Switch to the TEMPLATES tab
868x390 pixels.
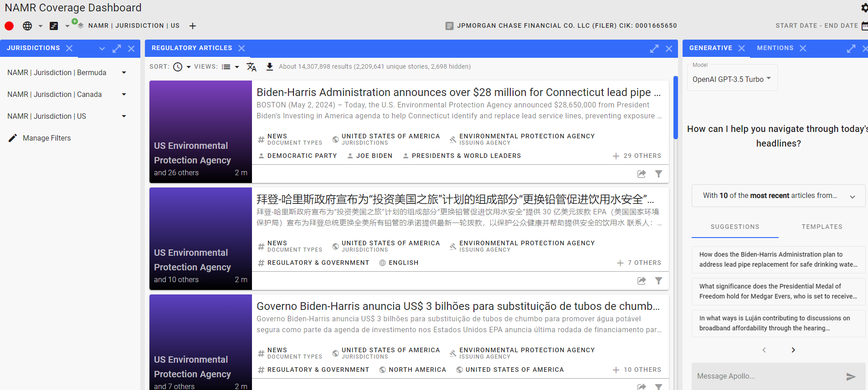click(x=822, y=227)
